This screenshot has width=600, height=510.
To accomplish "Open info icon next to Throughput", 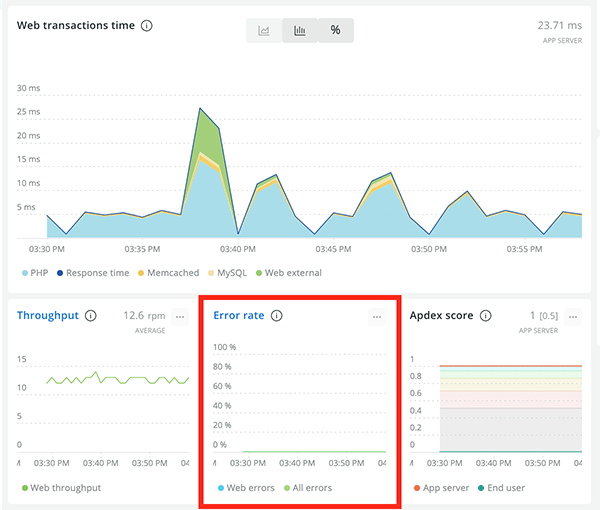I will pyautogui.click(x=91, y=316).
